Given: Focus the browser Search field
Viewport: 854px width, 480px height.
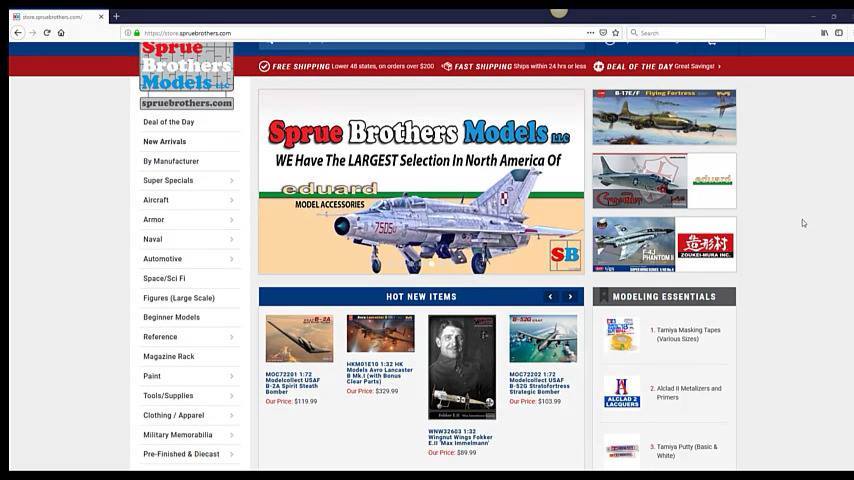Looking at the screenshot, I should point(696,33).
